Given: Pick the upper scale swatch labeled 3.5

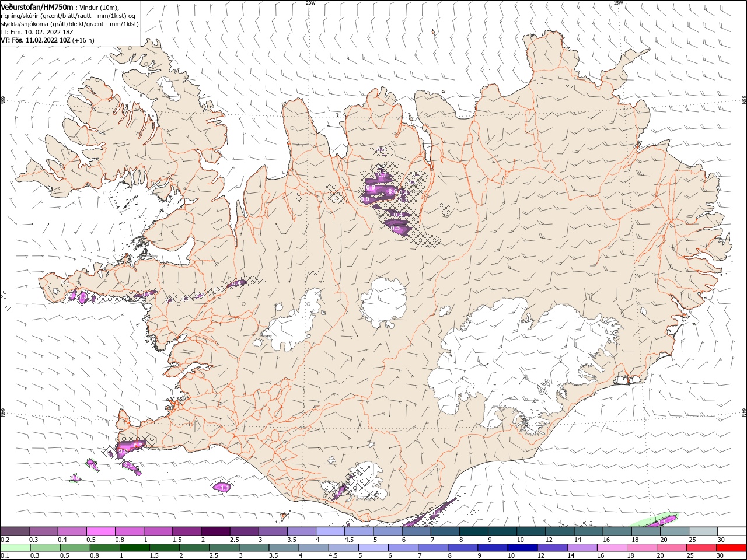Looking at the screenshot, I should 301,531.
